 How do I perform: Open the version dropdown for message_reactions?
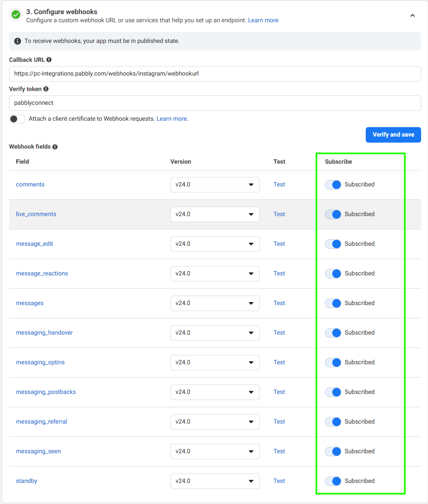coord(215,273)
